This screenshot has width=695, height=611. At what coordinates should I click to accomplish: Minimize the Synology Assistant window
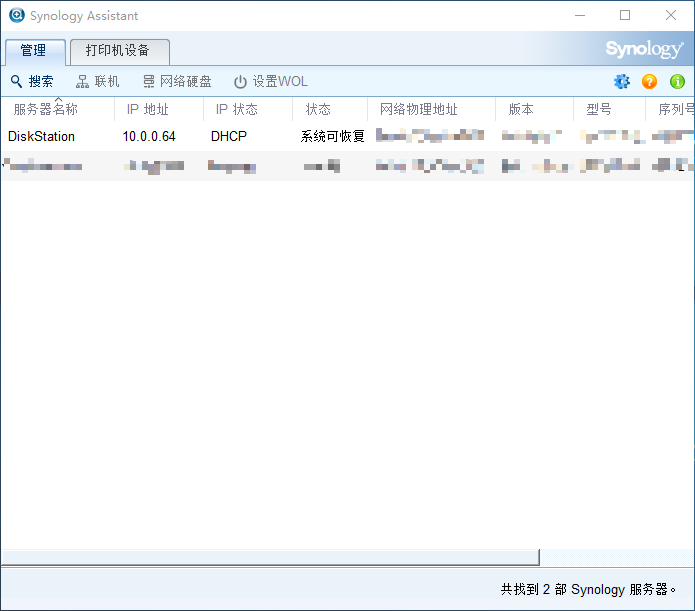[580, 15]
